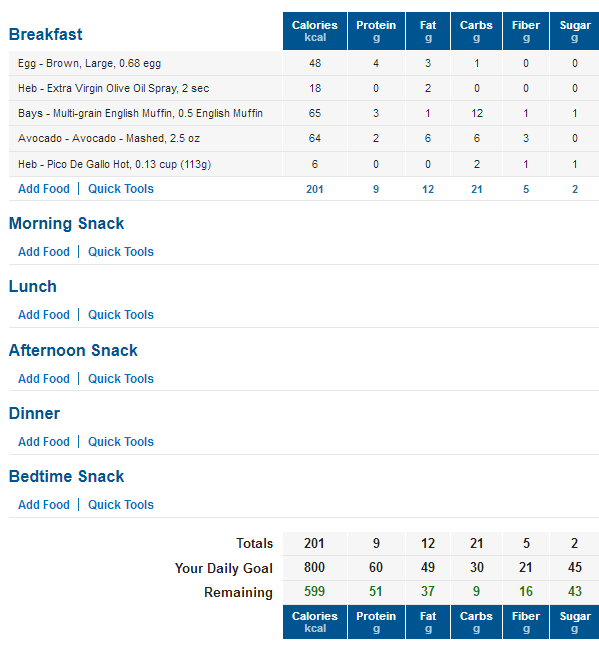Open Quick Tools under Dinner
The height and width of the screenshot is (652, 599).
pos(121,442)
